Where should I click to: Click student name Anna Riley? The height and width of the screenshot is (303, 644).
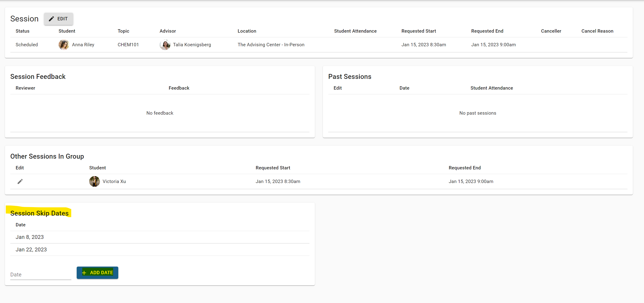(x=83, y=45)
